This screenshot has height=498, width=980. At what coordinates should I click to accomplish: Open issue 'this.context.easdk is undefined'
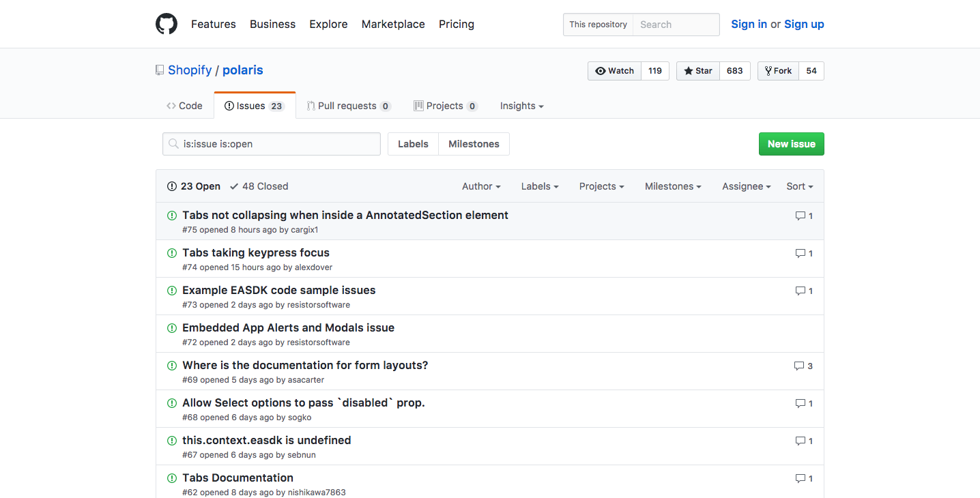(267, 440)
